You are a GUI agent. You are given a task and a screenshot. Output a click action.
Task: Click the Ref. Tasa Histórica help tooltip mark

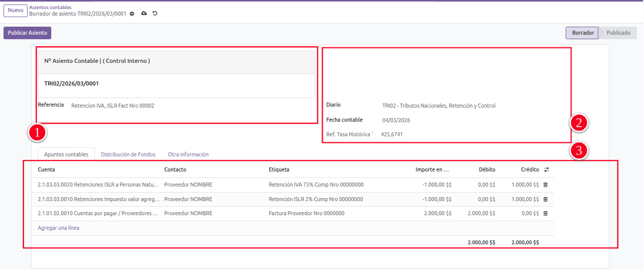pos(373,133)
